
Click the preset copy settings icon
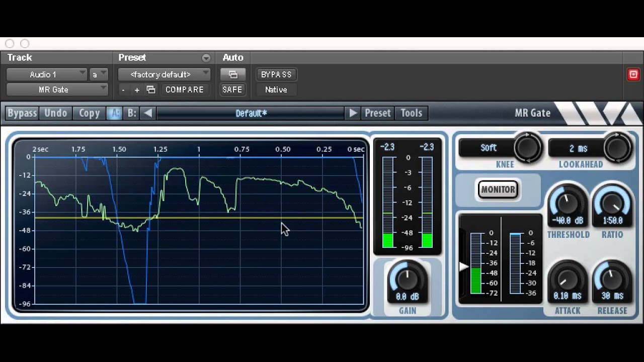point(150,89)
